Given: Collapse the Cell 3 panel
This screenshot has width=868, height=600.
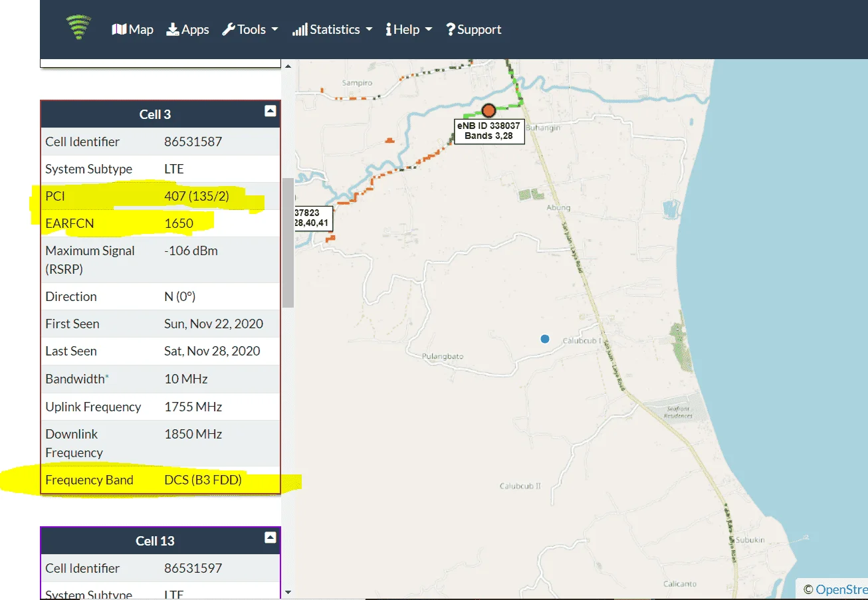Looking at the screenshot, I should click(270, 111).
